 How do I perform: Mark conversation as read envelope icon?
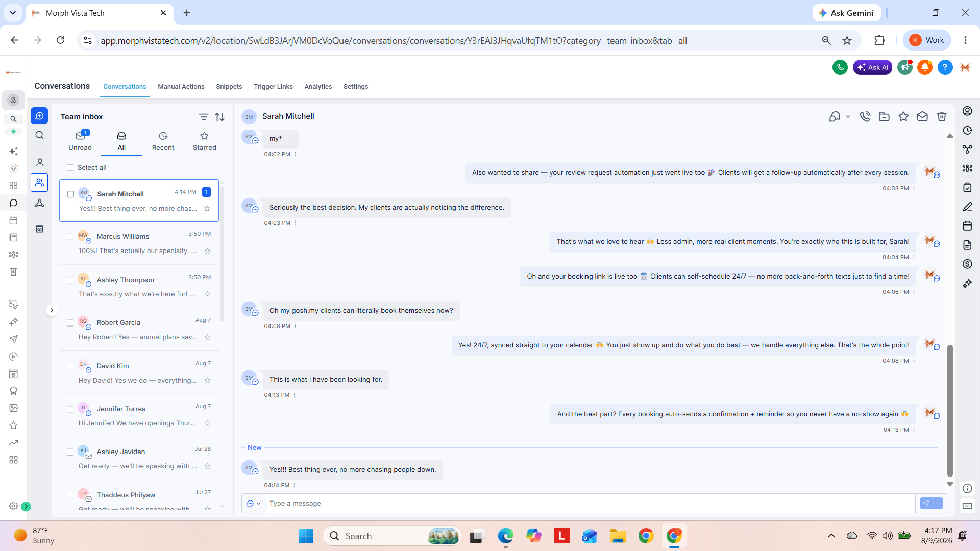pos(922,116)
